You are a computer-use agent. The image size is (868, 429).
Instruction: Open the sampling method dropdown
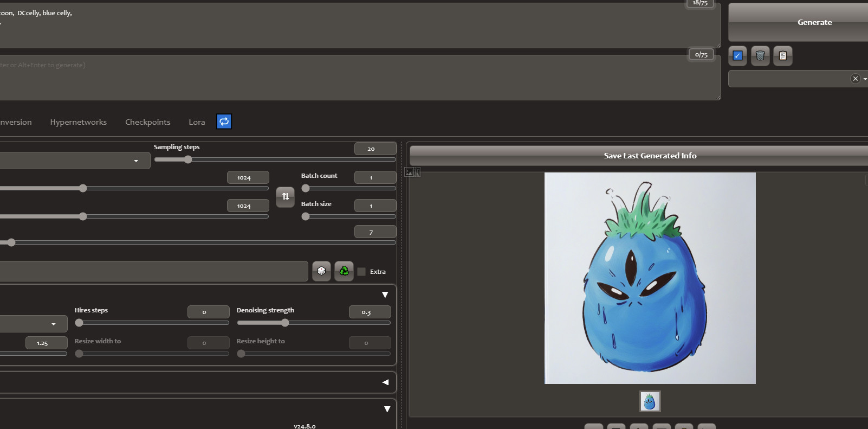tap(75, 161)
